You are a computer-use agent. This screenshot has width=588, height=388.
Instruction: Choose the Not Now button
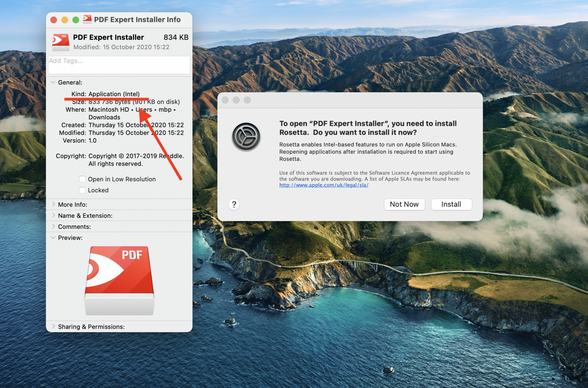click(404, 204)
